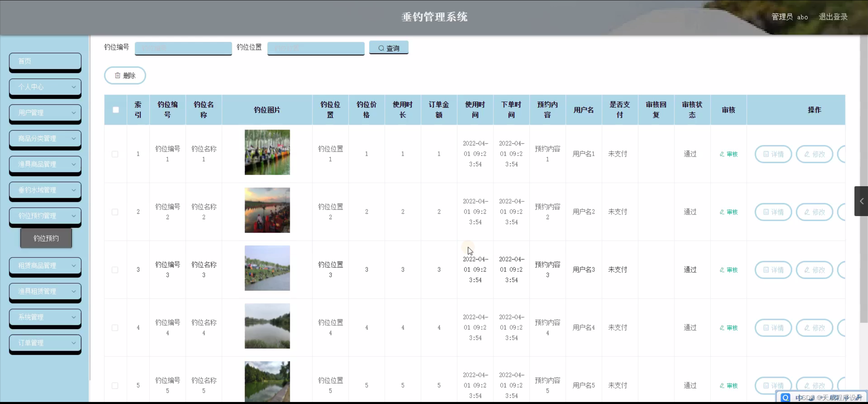Open 详情 details for row 用户名2

(773, 212)
